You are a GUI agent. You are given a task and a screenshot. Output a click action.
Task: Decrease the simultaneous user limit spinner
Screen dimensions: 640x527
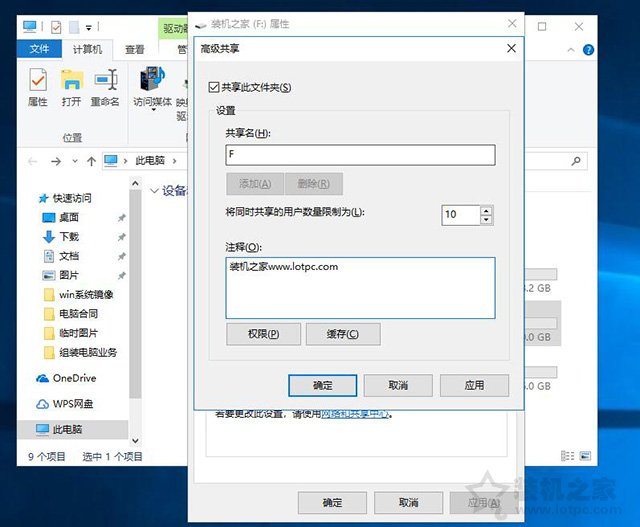486,220
